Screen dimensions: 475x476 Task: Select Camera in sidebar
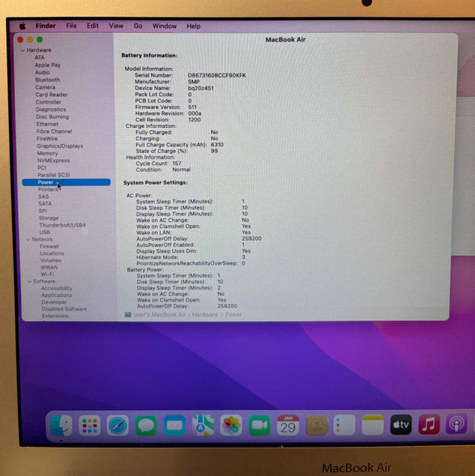[x=46, y=88]
